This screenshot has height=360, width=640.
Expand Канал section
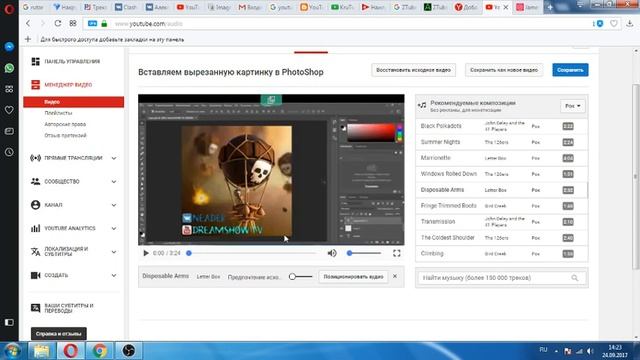(x=114, y=205)
